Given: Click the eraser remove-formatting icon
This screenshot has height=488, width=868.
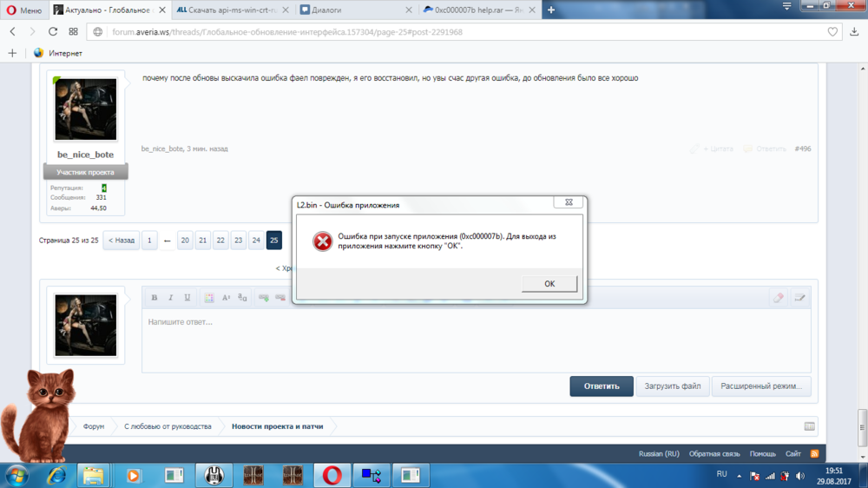Looking at the screenshot, I should pos(779,298).
